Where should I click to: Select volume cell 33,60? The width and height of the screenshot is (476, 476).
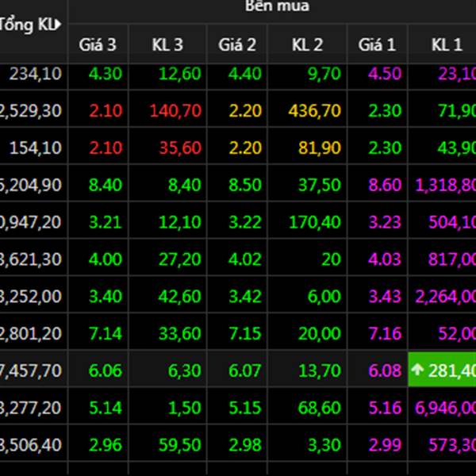click(180, 333)
